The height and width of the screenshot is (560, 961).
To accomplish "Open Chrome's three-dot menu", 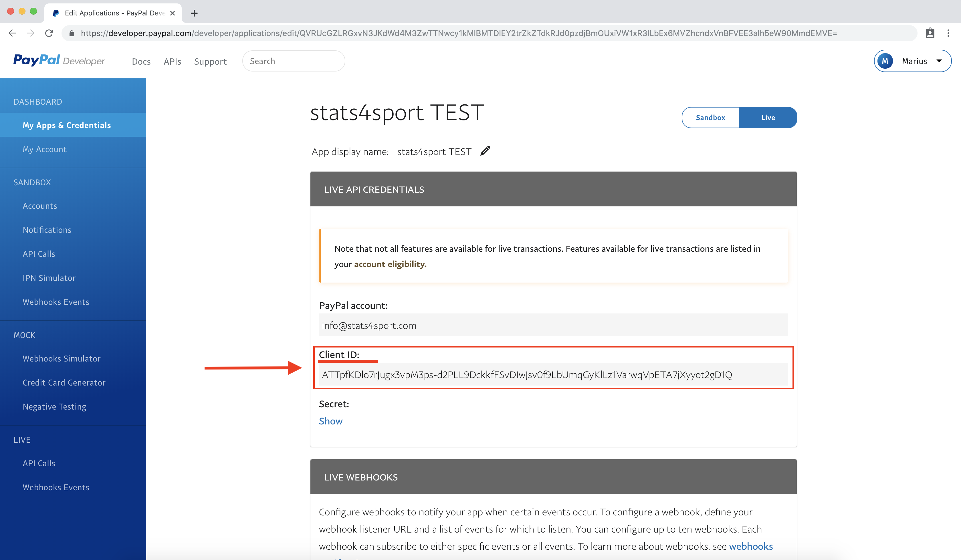I will (948, 33).
